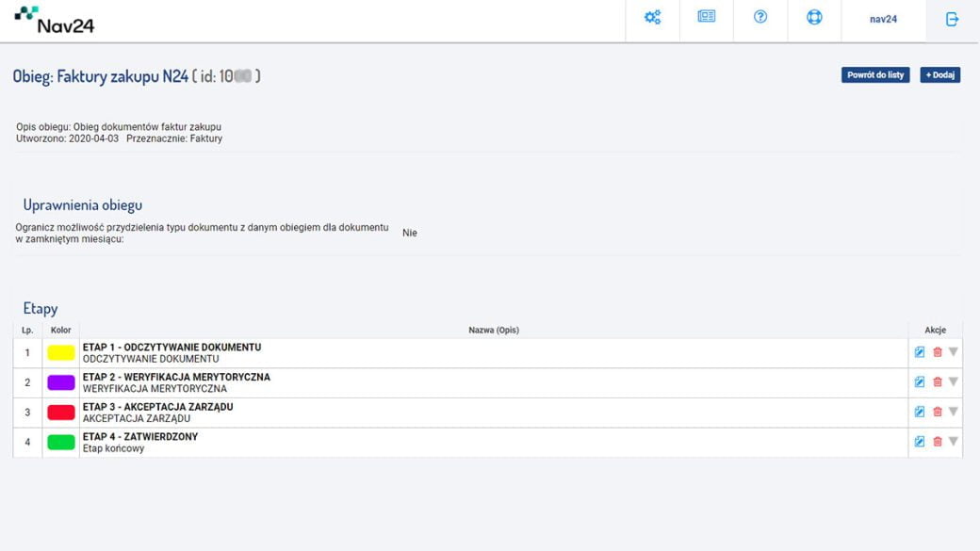Click the Uprawnienia obiegu section heading
This screenshot has height=551, width=980.
coord(83,205)
